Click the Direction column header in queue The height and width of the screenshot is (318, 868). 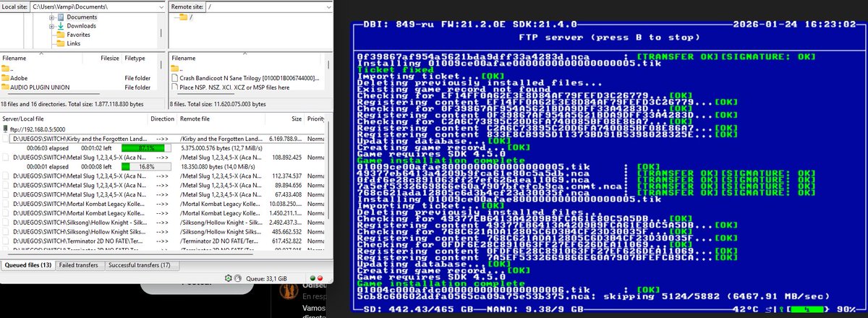click(x=162, y=119)
